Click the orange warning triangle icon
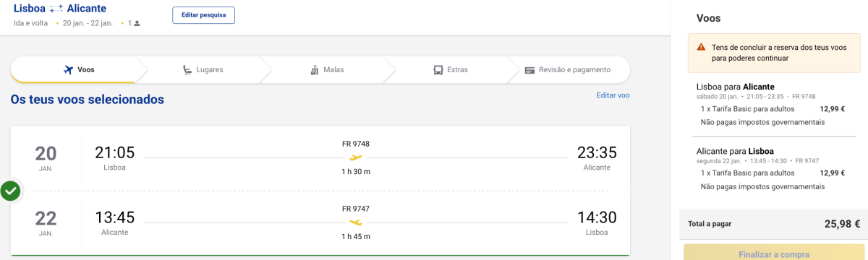This screenshot has height=260, width=868. click(701, 47)
